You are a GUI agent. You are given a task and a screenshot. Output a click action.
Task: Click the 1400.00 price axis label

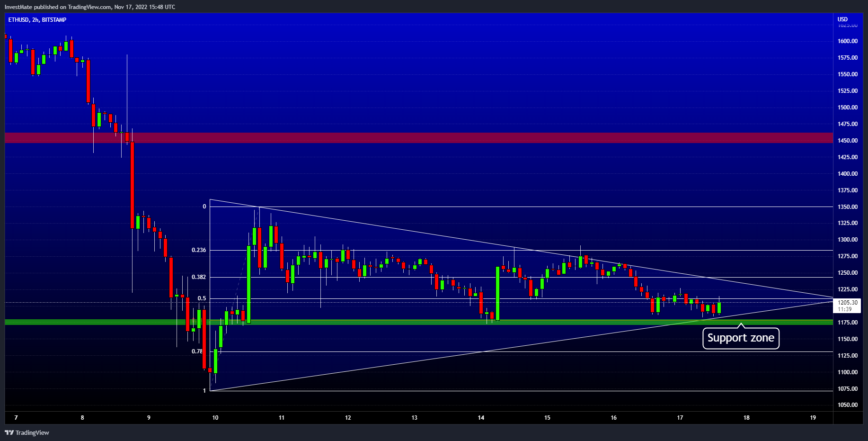point(847,174)
